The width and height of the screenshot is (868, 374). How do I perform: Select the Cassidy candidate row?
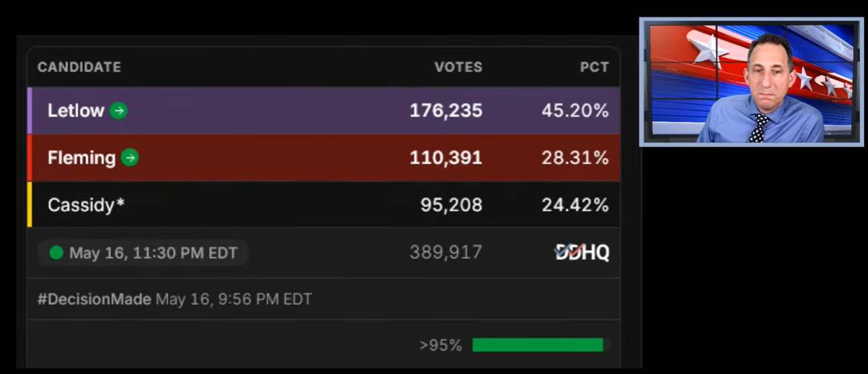click(x=324, y=204)
